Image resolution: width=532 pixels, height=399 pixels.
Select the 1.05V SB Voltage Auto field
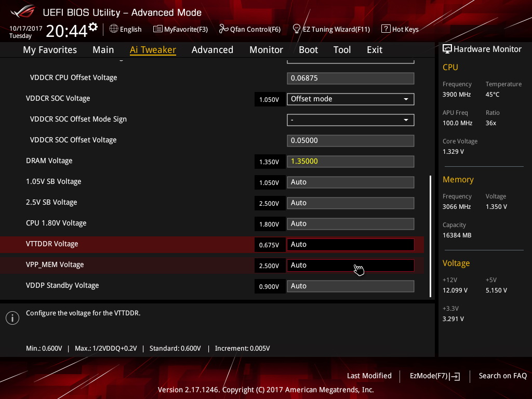click(x=351, y=182)
